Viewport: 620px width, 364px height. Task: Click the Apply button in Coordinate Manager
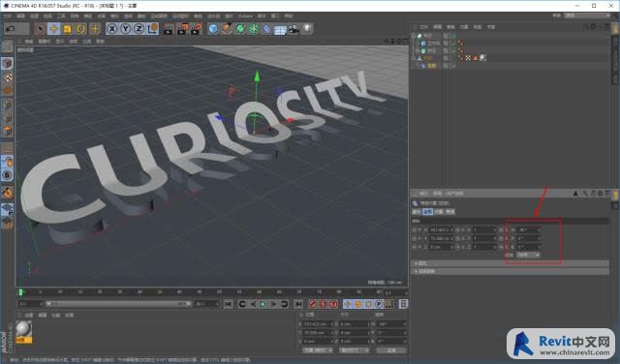(x=390, y=350)
